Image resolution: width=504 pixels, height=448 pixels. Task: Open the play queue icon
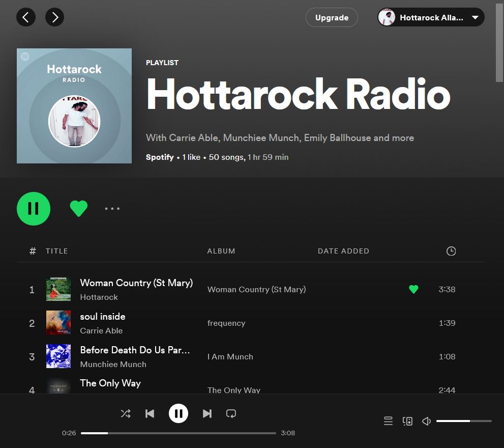[x=388, y=421]
